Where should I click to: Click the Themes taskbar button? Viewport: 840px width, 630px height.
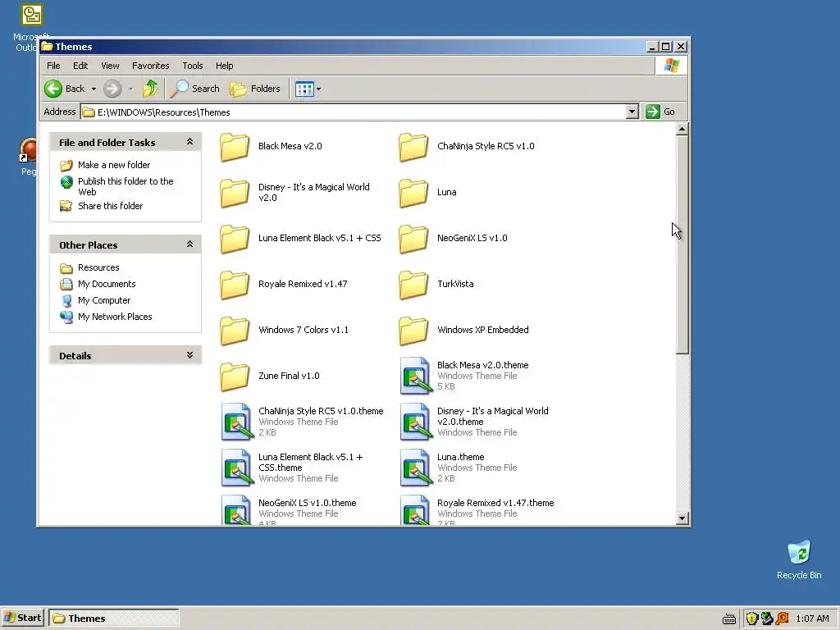click(x=113, y=619)
